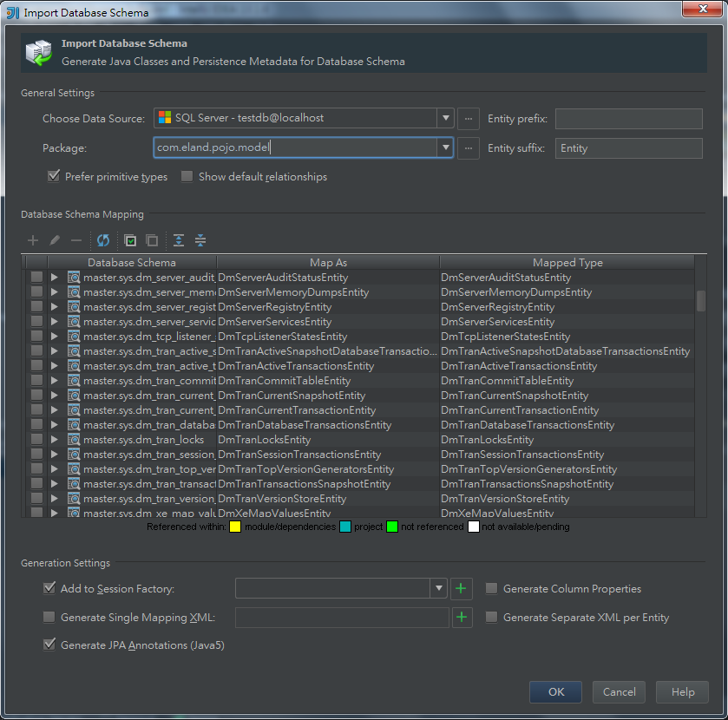
Task: Collapse all tree nodes with the collapse-all icon
Action: click(200, 240)
